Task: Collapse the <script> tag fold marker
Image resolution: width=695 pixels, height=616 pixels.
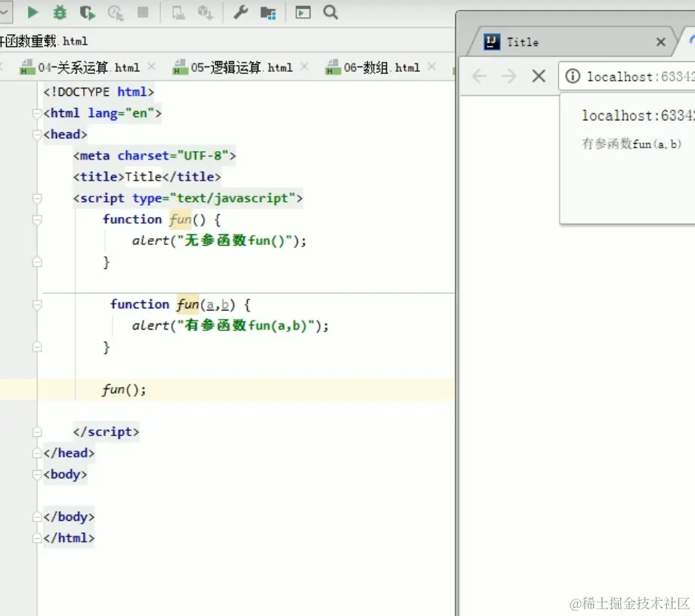Action: pos(37,198)
